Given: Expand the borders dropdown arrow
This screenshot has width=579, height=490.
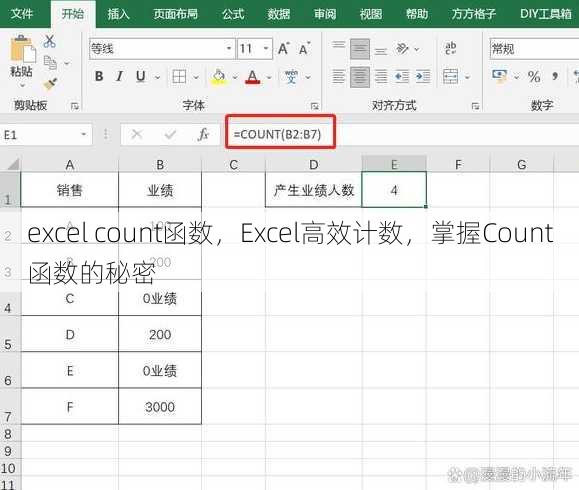Looking at the screenshot, I should click(196, 77).
